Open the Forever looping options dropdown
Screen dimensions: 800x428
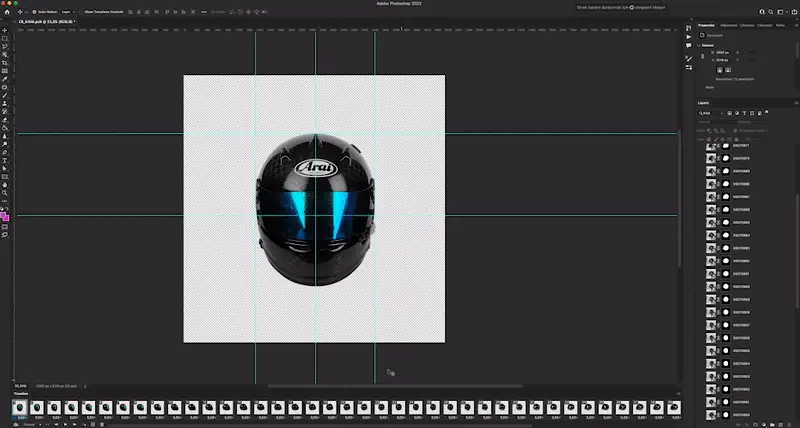(32, 424)
